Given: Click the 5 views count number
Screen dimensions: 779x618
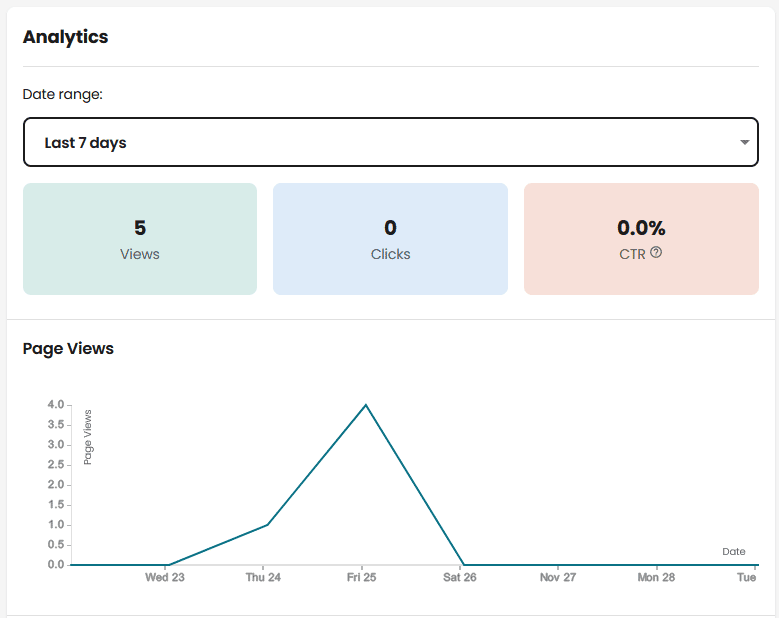Looking at the screenshot, I should (x=140, y=228).
